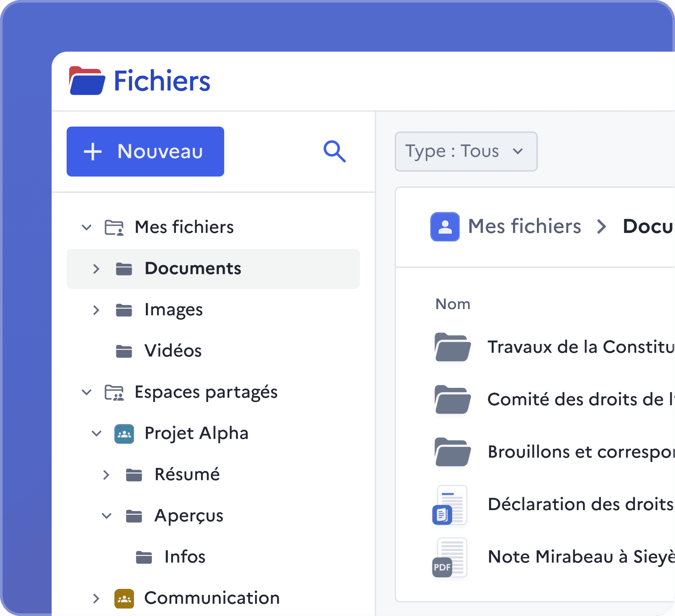
Task: Click the PDF file icon for Note Mirabeau
Action: [450, 557]
